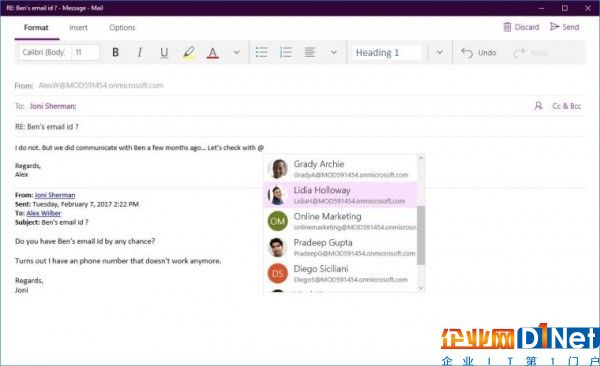Switch to the Insert tab
Screen dimensions: 600x366
click(78, 28)
